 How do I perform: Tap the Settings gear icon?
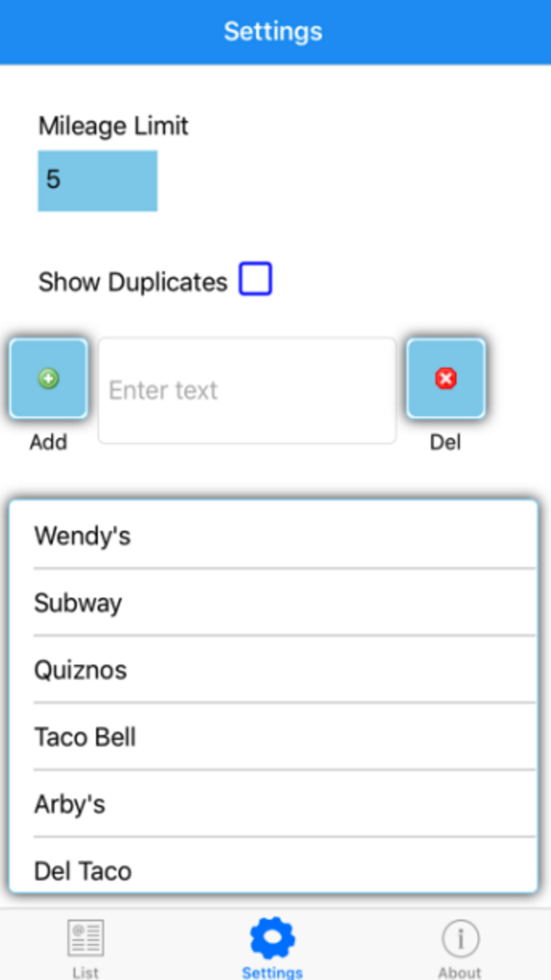point(272,938)
